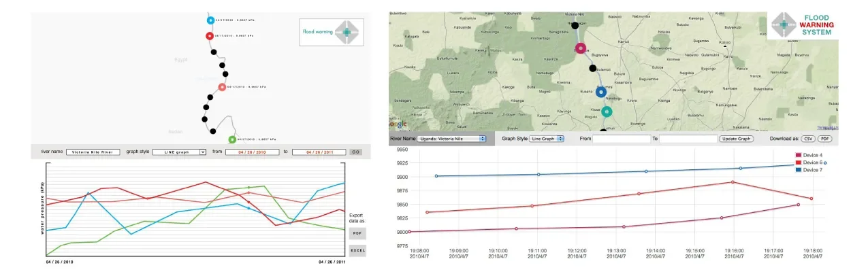
Task: Click the 9925 y-axis label
Action: point(401,163)
